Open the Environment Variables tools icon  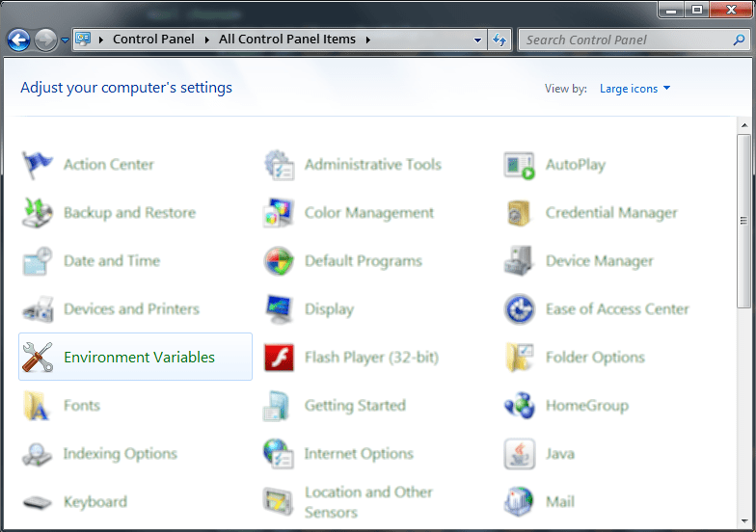38,357
